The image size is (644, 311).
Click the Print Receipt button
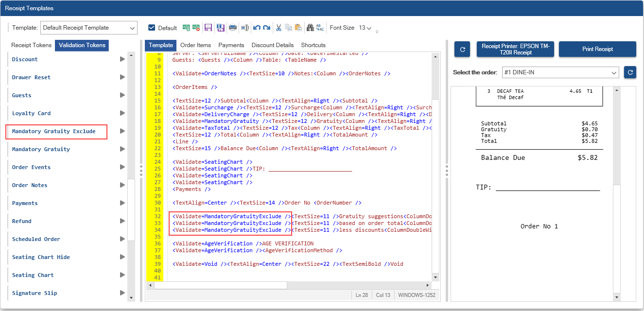point(597,49)
